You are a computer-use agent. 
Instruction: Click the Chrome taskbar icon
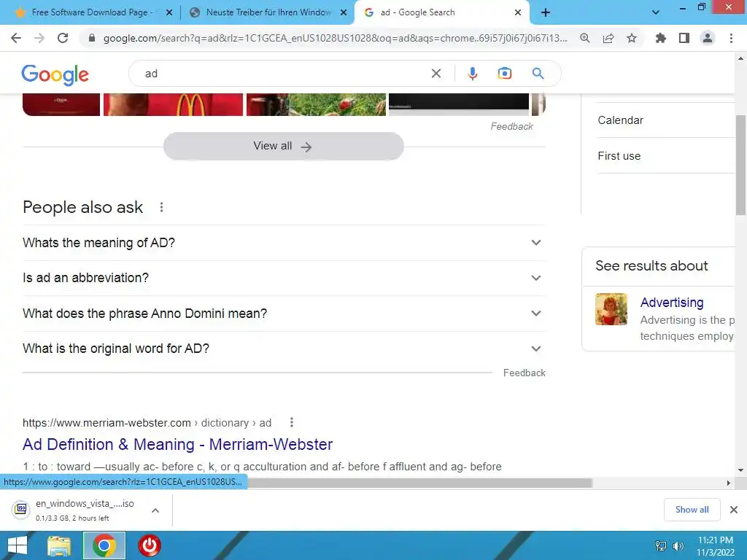pyautogui.click(x=104, y=545)
